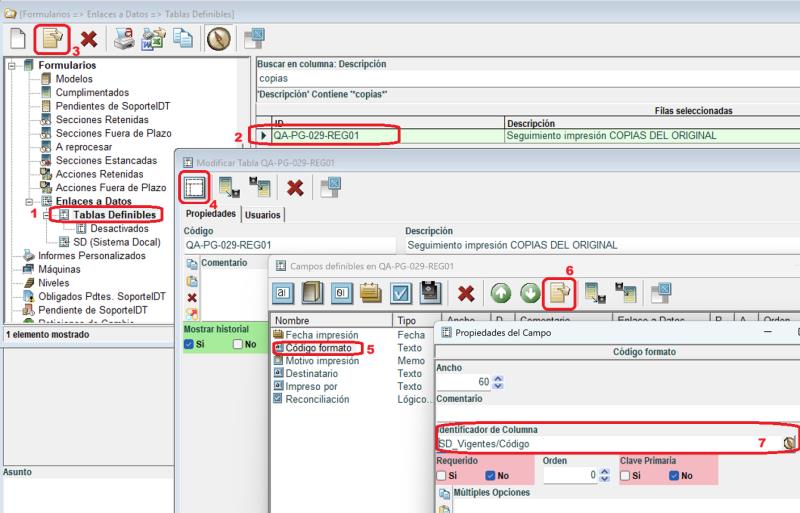Click the red X delete icon in main toolbar

coord(89,39)
